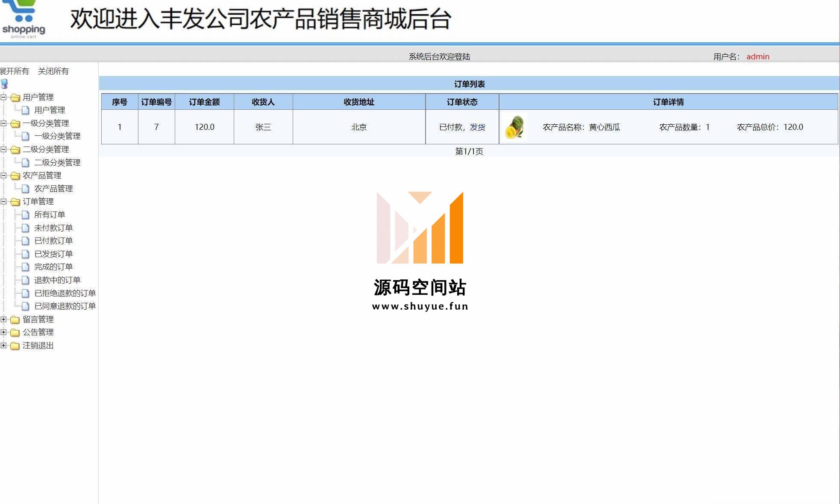Click the 黄心西瓜 product thumbnail

[x=515, y=127]
